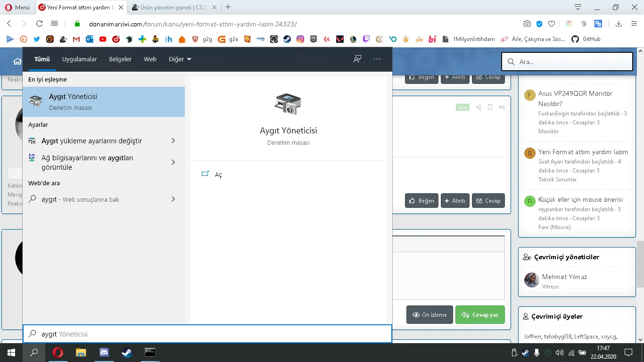Go back to previous page
This screenshot has width=644, height=362.
9,24
